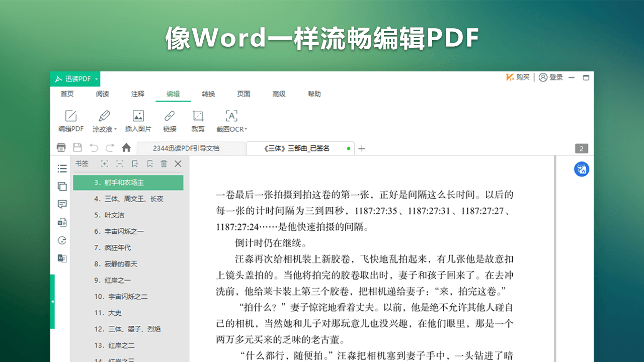Viewport: 644px width, 362px height.
Task: Add a new bookmark using the bookmark-plus icon
Action: [x=135, y=163]
